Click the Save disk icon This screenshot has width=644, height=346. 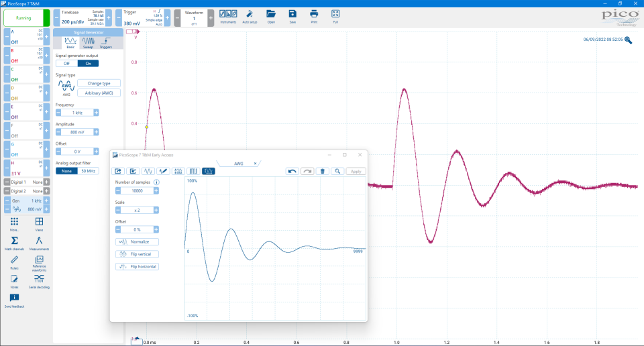(292, 15)
